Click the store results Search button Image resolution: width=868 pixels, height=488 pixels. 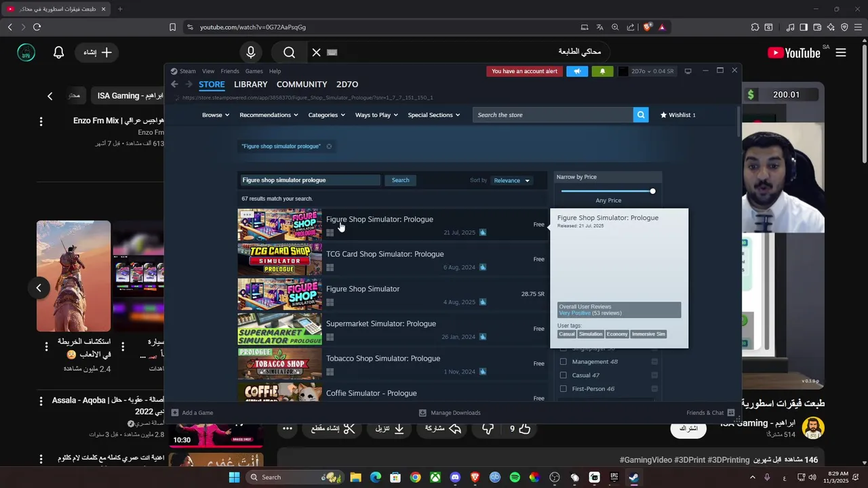(401, 180)
